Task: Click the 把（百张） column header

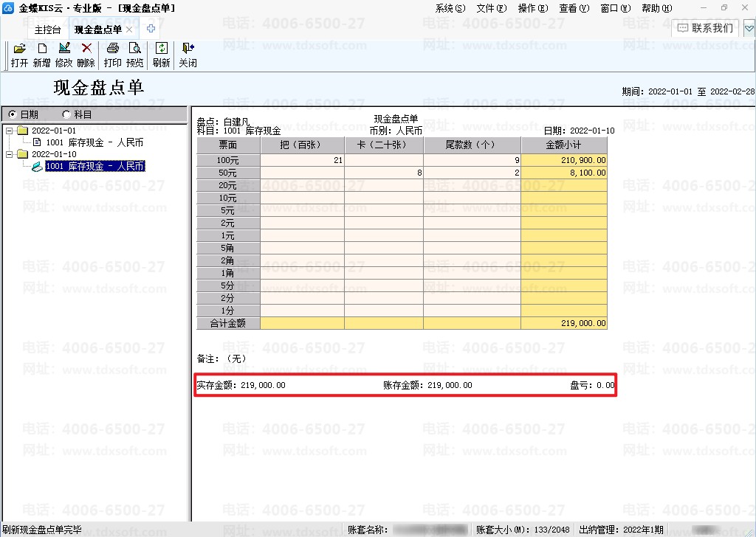Action: pos(302,145)
